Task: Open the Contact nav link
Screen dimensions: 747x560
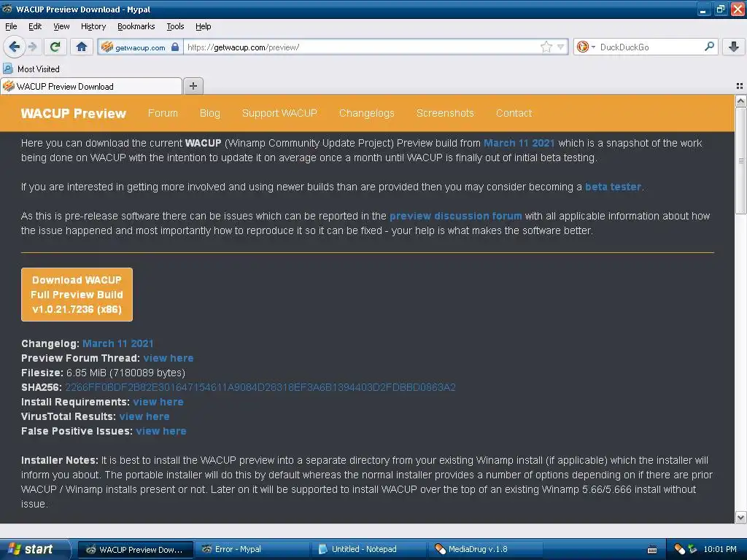Action: 514,113
